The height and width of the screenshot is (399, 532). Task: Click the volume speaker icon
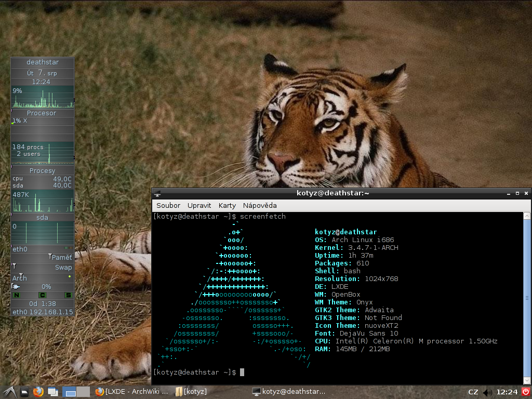(x=487, y=392)
